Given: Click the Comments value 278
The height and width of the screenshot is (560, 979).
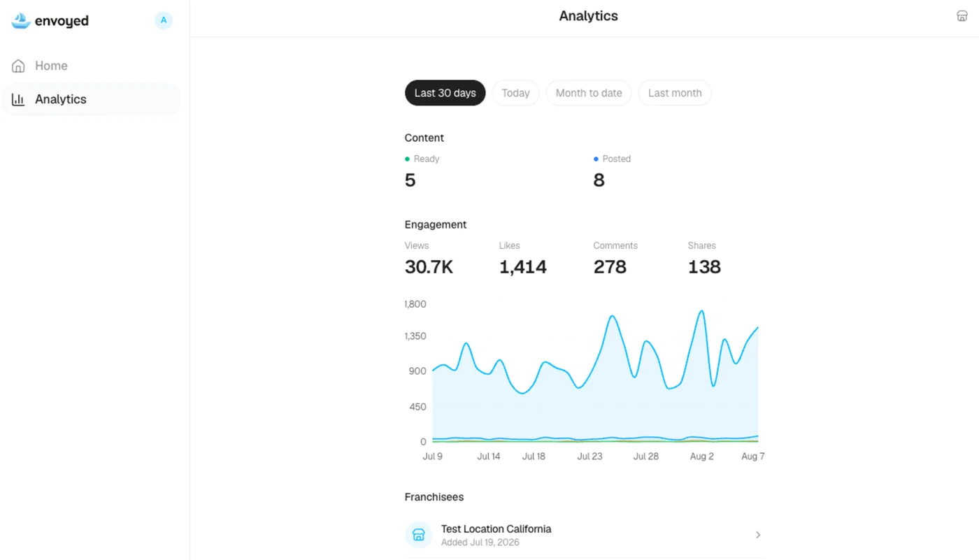Looking at the screenshot, I should pos(610,267).
